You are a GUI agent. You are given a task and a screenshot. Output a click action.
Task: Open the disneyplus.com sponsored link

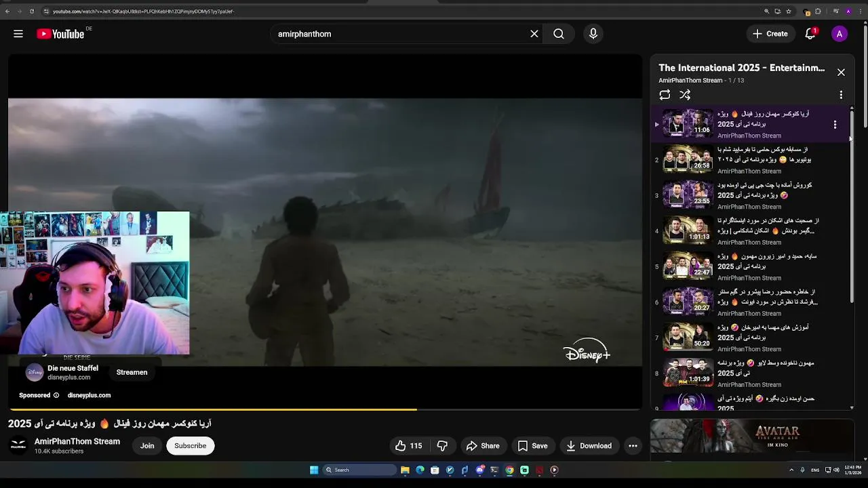pyautogui.click(x=89, y=395)
